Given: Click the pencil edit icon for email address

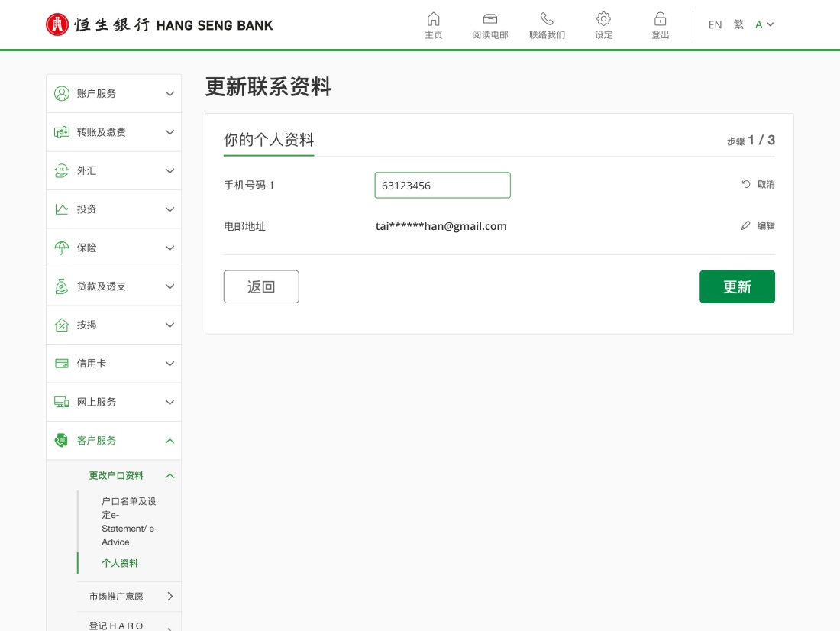Looking at the screenshot, I should (746, 226).
